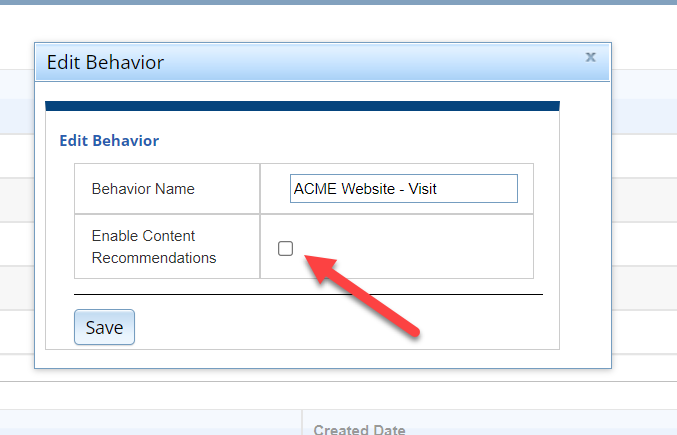Close the Edit Behavior dialog

click(590, 57)
